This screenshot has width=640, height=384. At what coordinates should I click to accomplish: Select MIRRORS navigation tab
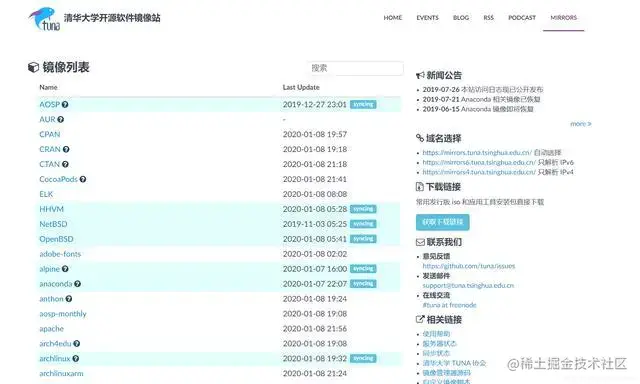563,18
